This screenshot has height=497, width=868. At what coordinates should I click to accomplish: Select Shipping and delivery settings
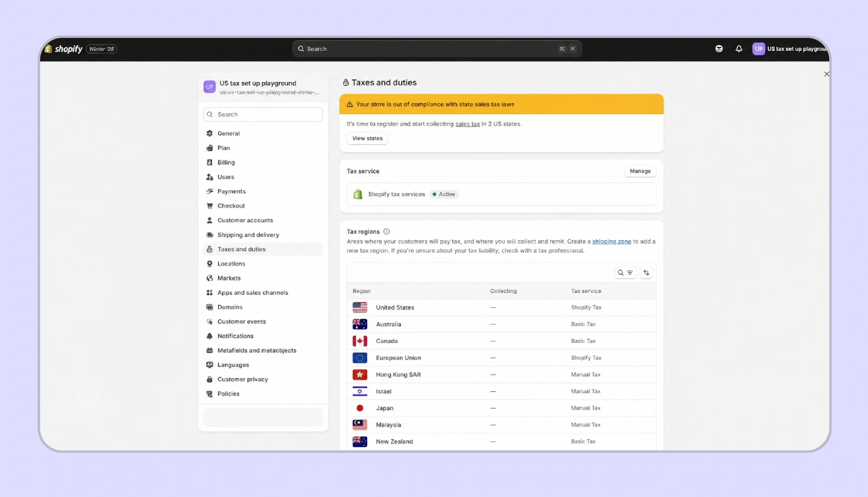coord(263,235)
